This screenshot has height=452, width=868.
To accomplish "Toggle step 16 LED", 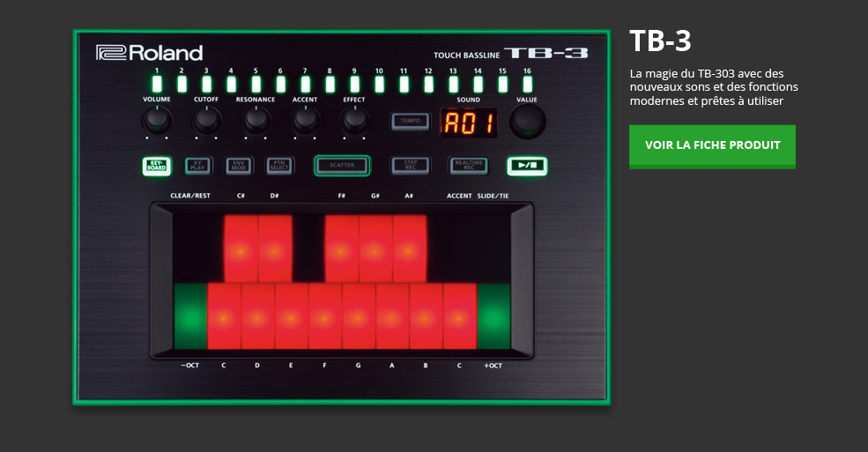I will (x=528, y=84).
